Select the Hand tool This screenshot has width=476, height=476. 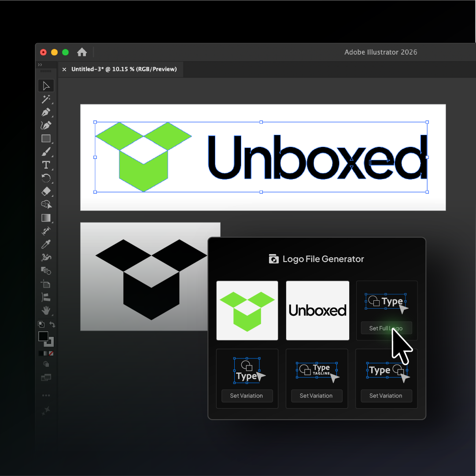click(x=46, y=310)
